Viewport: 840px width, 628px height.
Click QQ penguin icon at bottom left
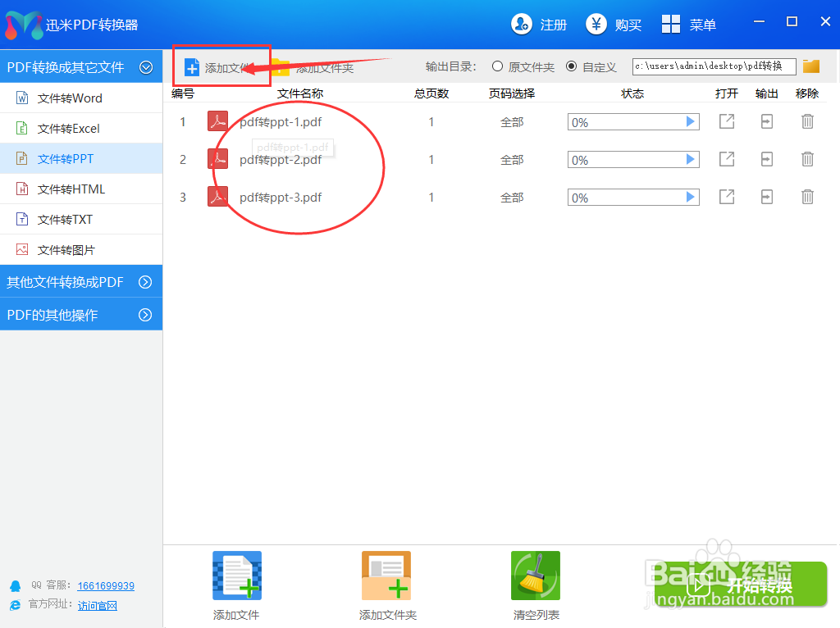pyautogui.click(x=15, y=585)
